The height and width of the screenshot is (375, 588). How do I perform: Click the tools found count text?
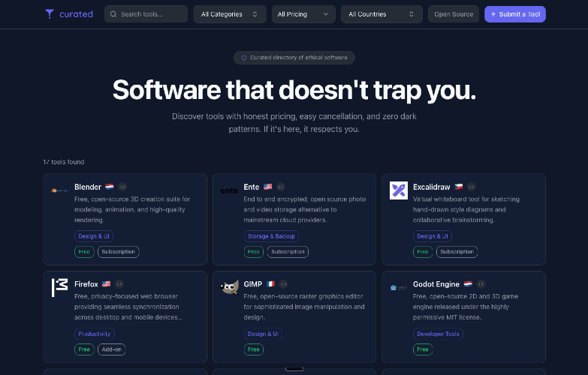tap(64, 162)
